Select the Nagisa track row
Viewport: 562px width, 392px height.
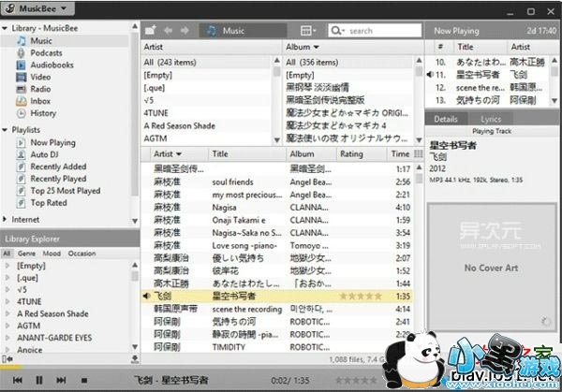pos(276,208)
